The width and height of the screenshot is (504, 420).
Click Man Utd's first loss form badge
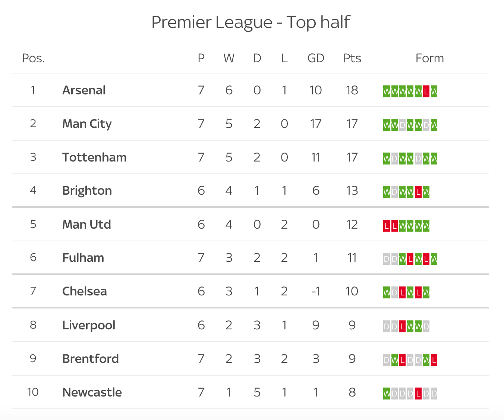387,226
